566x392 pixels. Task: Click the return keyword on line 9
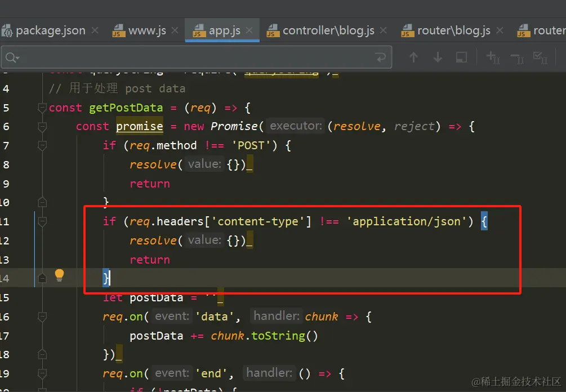click(x=149, y=184)
